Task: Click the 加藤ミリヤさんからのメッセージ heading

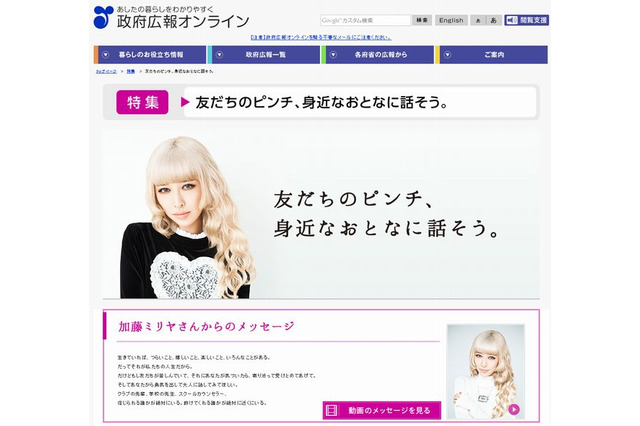Action: tap(206, 326)
